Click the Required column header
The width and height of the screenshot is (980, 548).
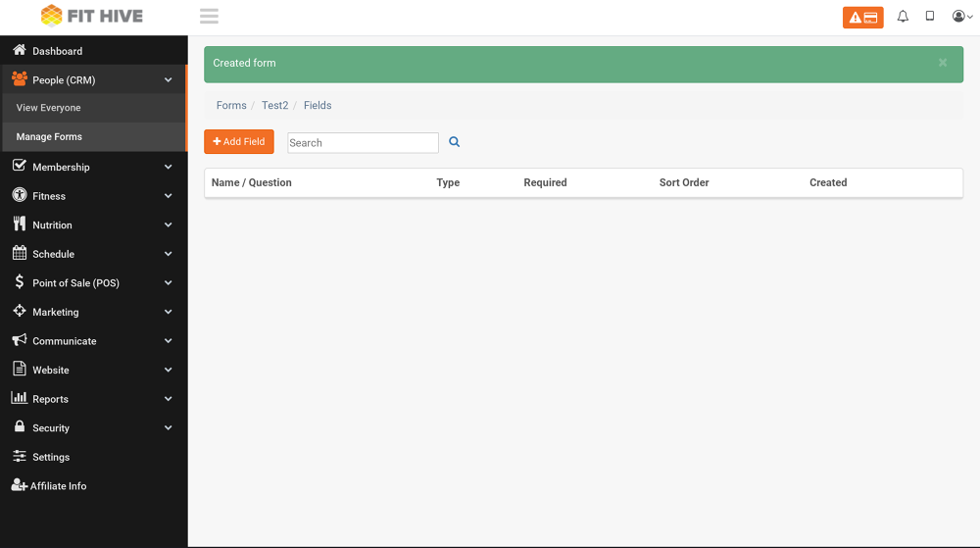(x=545, y=182)
